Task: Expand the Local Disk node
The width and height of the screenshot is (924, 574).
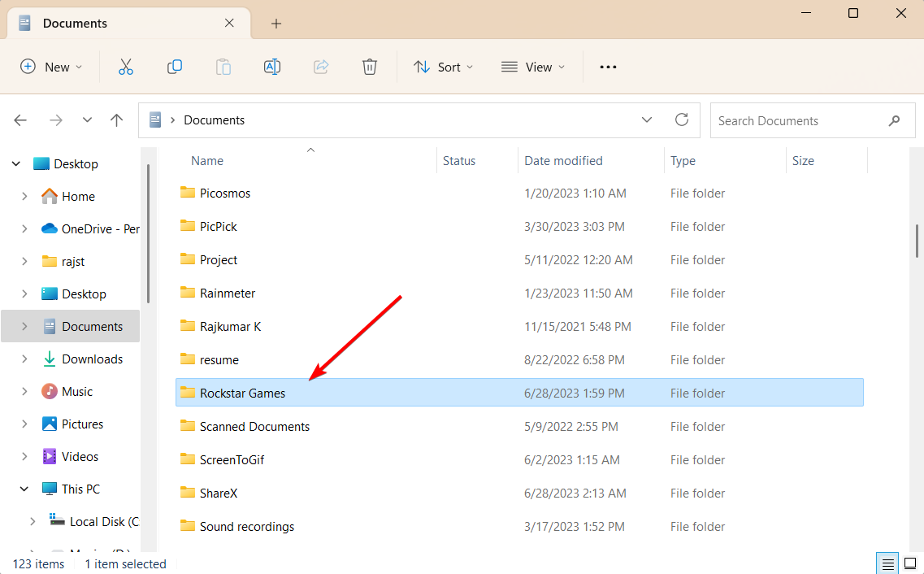Action: (x=33, y=521)
